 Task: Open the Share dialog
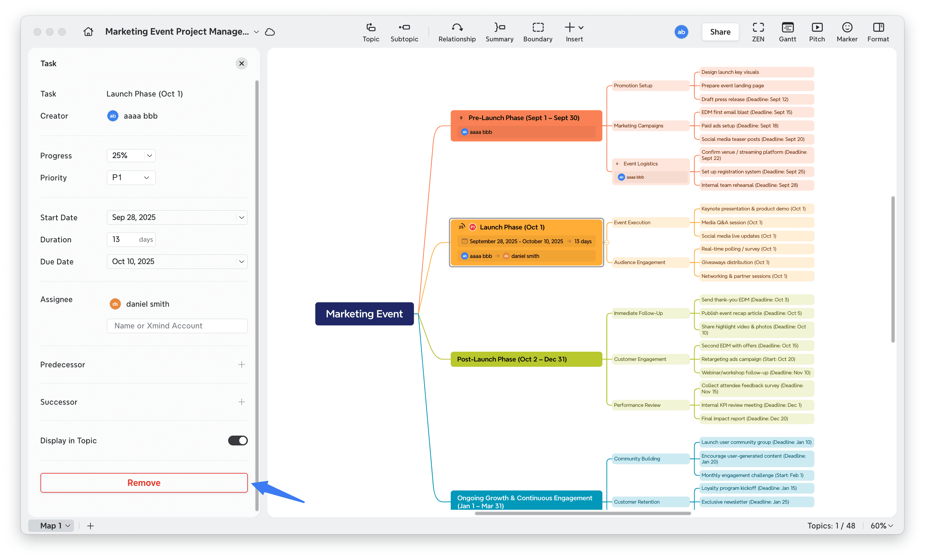click(720, 32)
